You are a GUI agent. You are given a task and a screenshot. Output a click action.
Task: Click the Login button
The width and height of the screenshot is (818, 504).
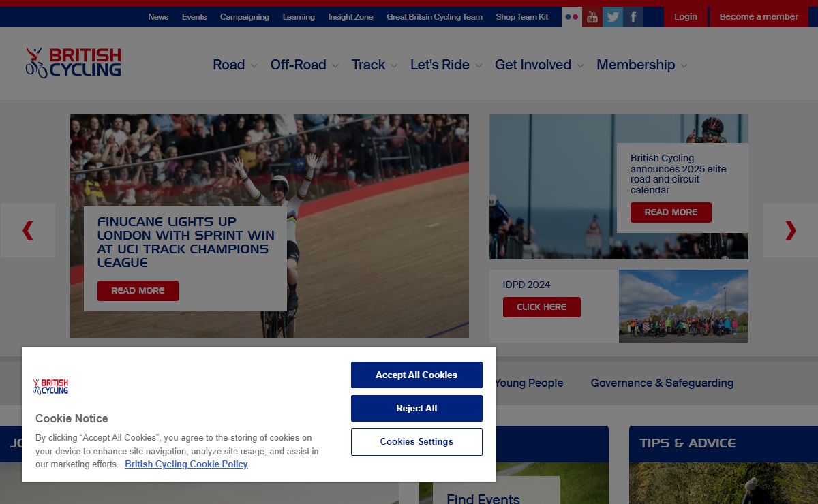pos(685,17)
